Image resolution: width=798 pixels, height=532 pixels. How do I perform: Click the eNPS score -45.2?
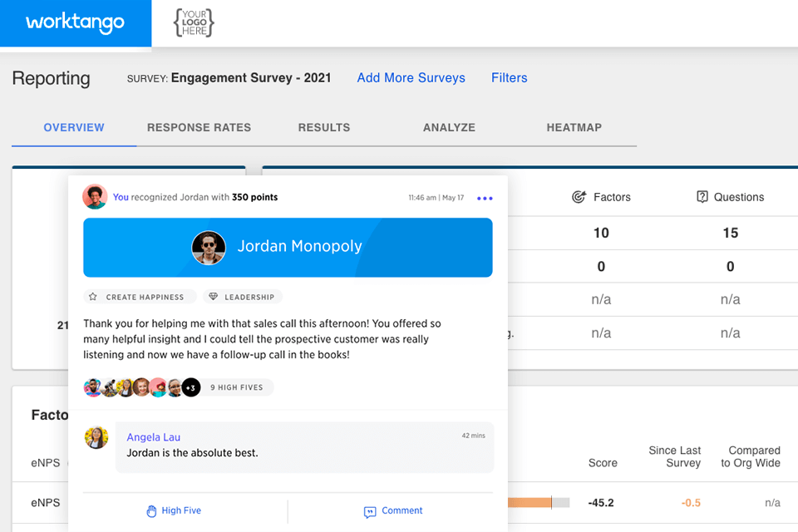601,503
